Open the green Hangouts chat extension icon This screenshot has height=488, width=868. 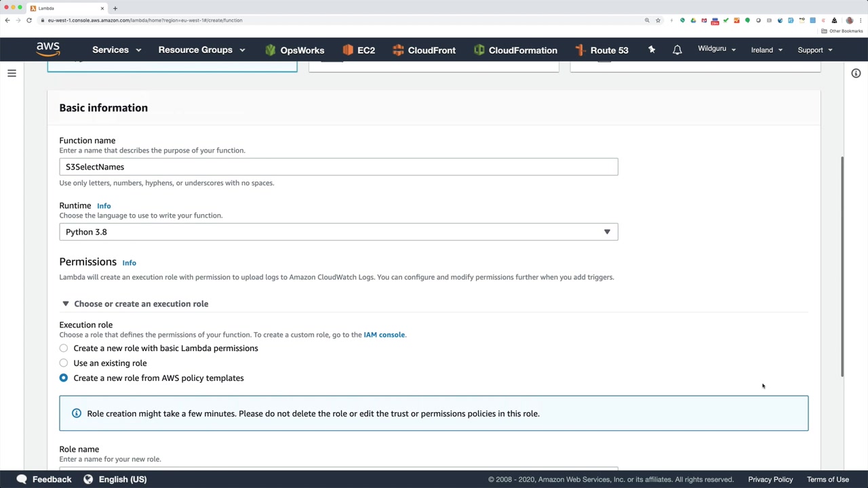coord(747,20)
